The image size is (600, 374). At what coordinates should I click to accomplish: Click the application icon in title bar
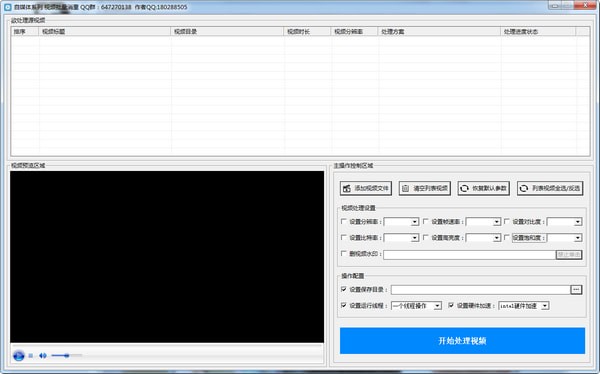coord(7,7)
